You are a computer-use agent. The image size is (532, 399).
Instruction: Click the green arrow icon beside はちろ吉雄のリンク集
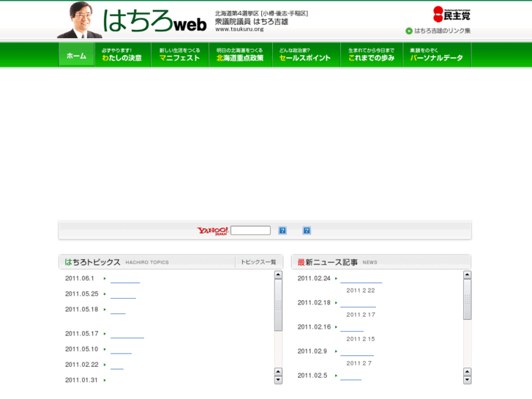(x=409, y=31)
